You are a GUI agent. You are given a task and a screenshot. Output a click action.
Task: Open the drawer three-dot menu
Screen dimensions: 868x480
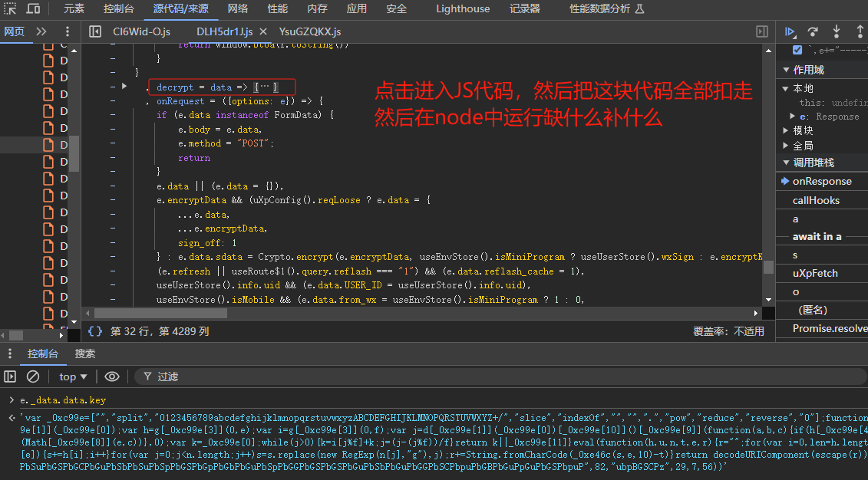click(x=10, y=353)
